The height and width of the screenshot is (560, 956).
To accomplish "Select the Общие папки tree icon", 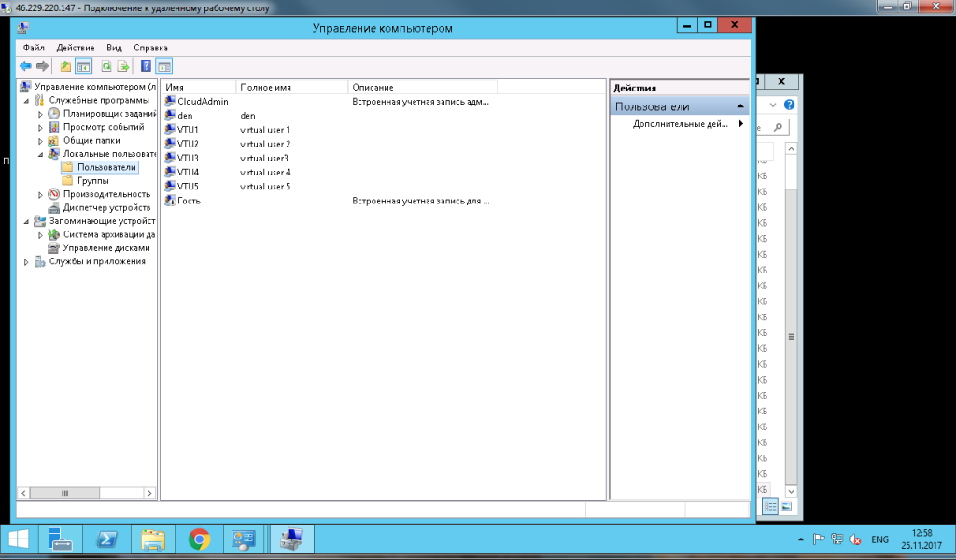I will [x=53, y=140].
